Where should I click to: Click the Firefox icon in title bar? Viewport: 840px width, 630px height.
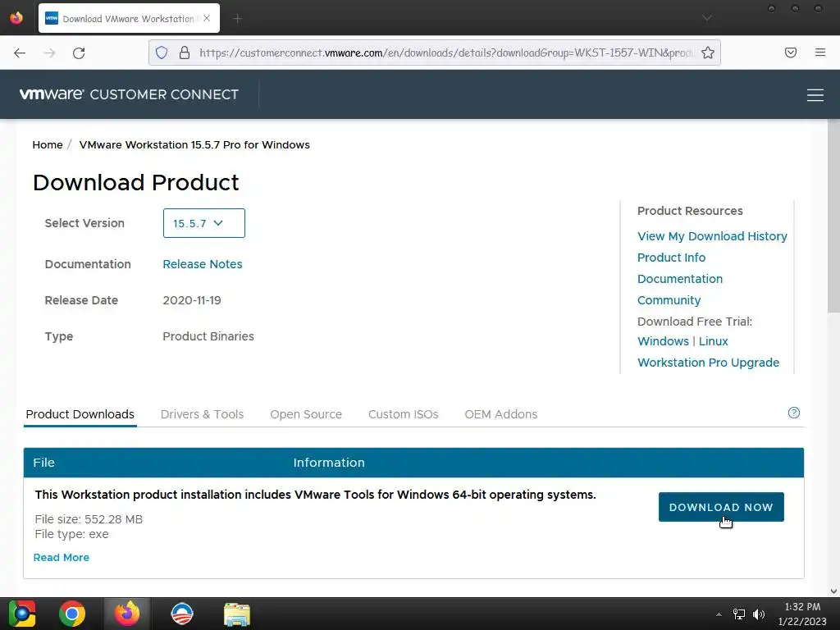(x=16, y=18)
